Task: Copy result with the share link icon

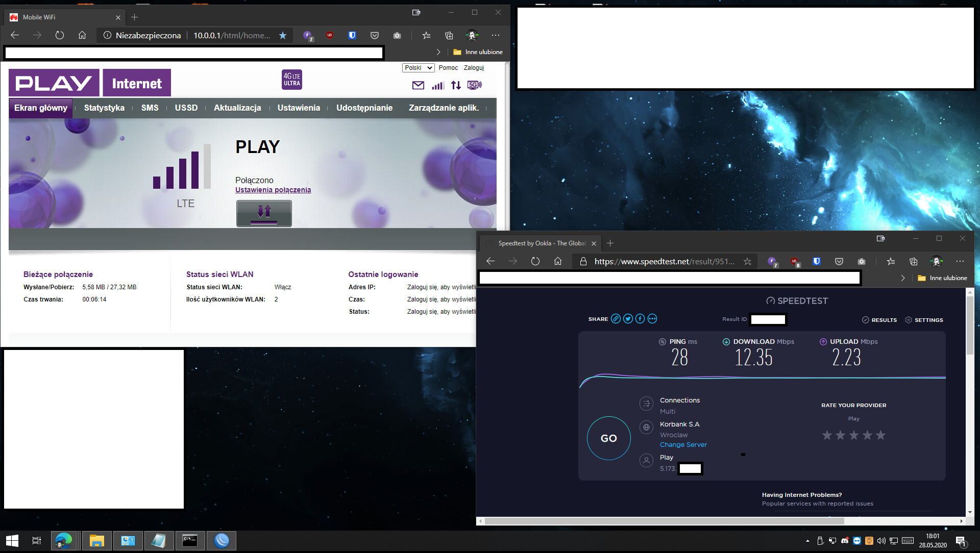Action: [616, 318]
